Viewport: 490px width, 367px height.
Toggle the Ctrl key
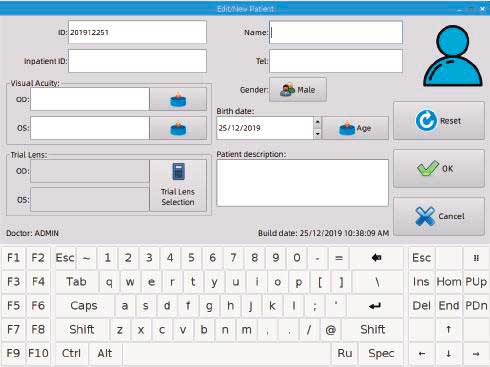(71, 353)
